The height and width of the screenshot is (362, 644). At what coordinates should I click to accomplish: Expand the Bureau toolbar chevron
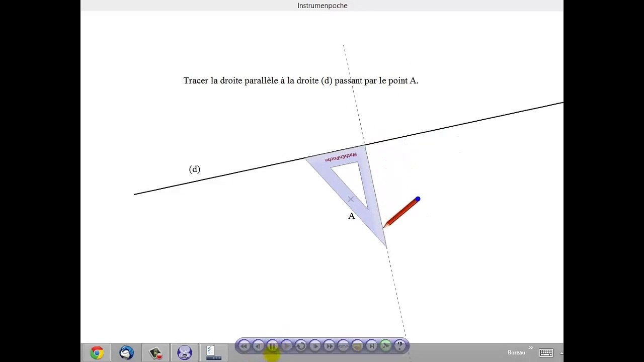tap(531, 348)
